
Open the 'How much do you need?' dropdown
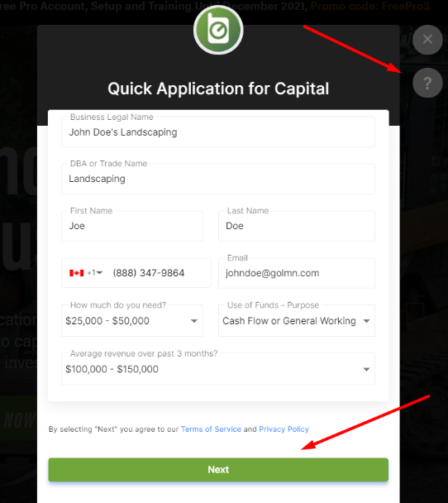[132, 320]
